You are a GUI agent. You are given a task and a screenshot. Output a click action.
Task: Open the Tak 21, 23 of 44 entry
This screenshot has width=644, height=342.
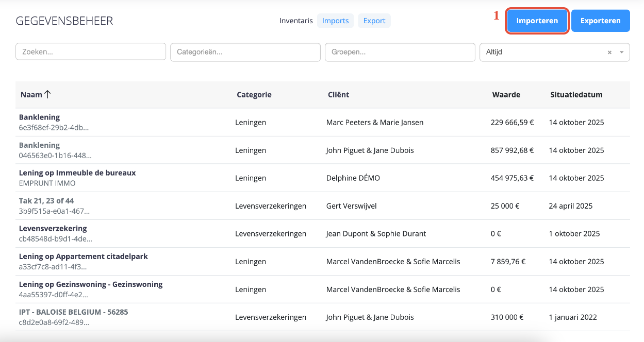(x=46, y=201)
